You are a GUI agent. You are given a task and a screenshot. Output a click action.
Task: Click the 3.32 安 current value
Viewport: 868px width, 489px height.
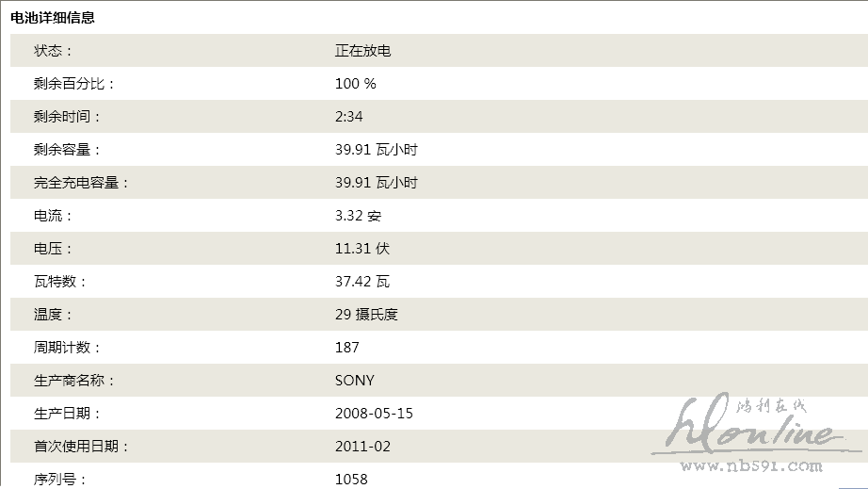pos(358,216)
